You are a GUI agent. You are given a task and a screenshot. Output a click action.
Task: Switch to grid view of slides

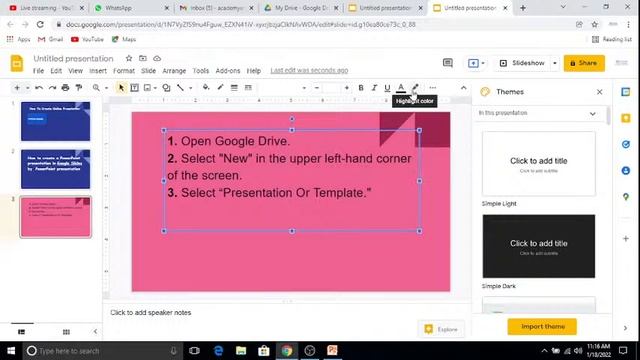pos(66,332)
